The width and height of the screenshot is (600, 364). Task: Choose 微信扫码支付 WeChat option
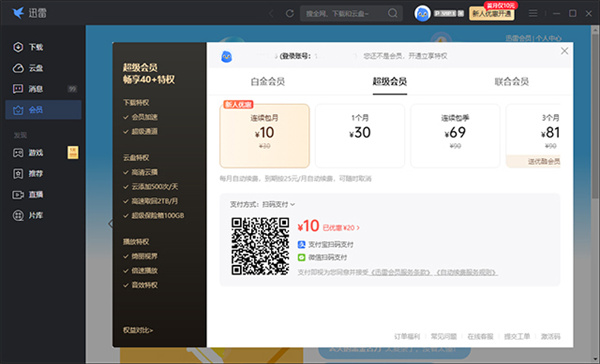[322, 257]
